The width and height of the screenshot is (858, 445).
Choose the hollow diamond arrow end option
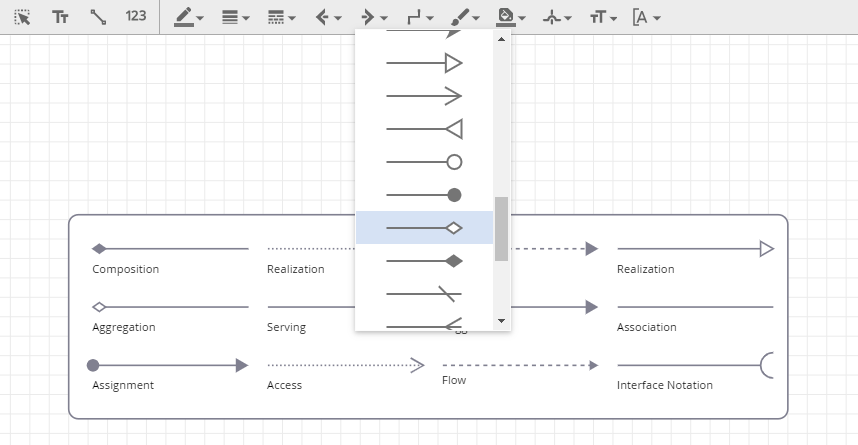pos(424,228)
